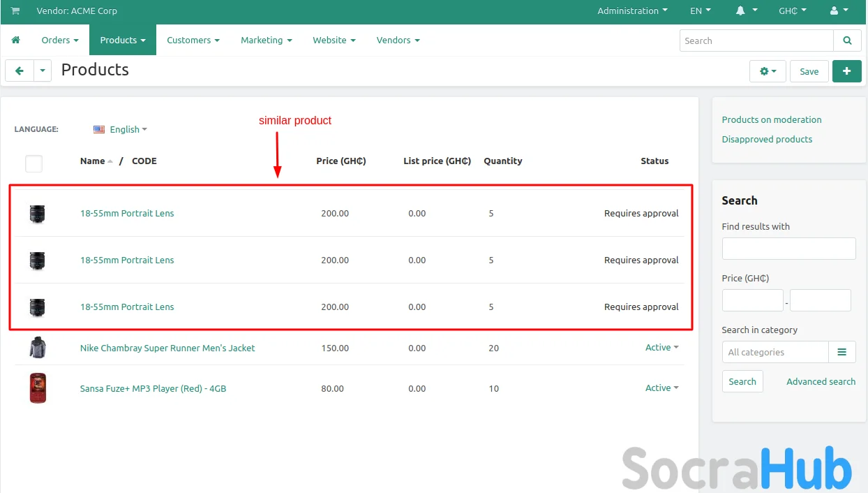The image size is (868, 493).
Task: Click the back arrow button
Action: click(x=20, y=71)
